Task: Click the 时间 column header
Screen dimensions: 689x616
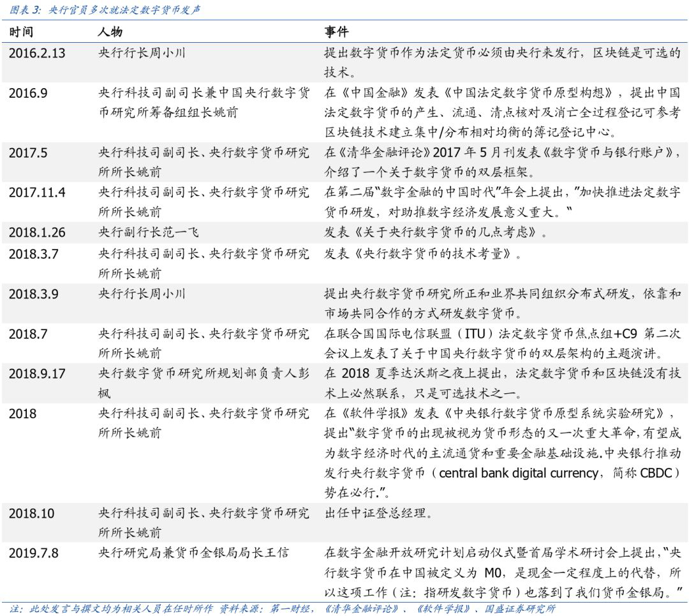Action: (x=20, y=32)
